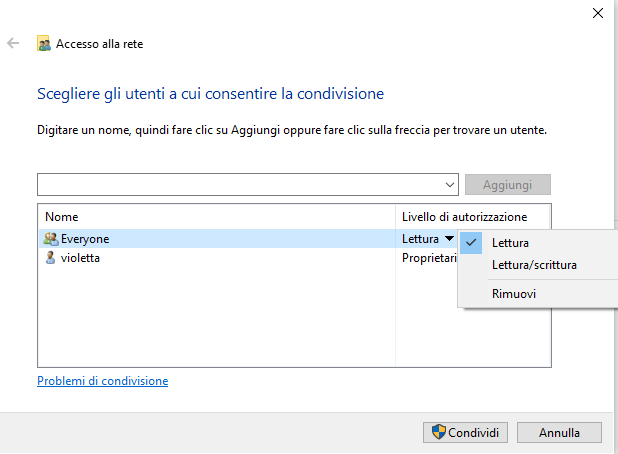Select the violetta user row name
Image resolution: width=618 pixels, height=454 pixels.
coord(80,258)
